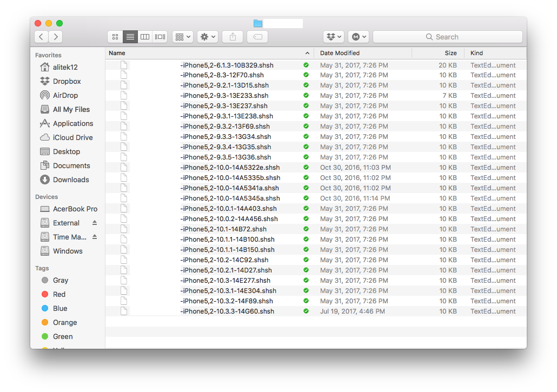Select file iPhone5,2-10.2-14C92.shsh
Image resolution: width=557 pixels, height=392 pixels.
click(x=316, y=260)
